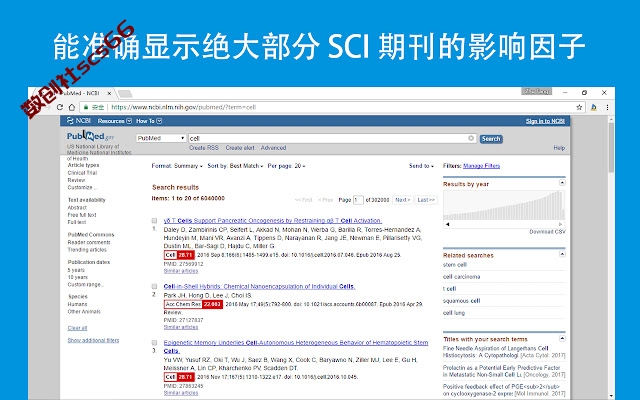
Task: Open the Help link
Action: 559,148
